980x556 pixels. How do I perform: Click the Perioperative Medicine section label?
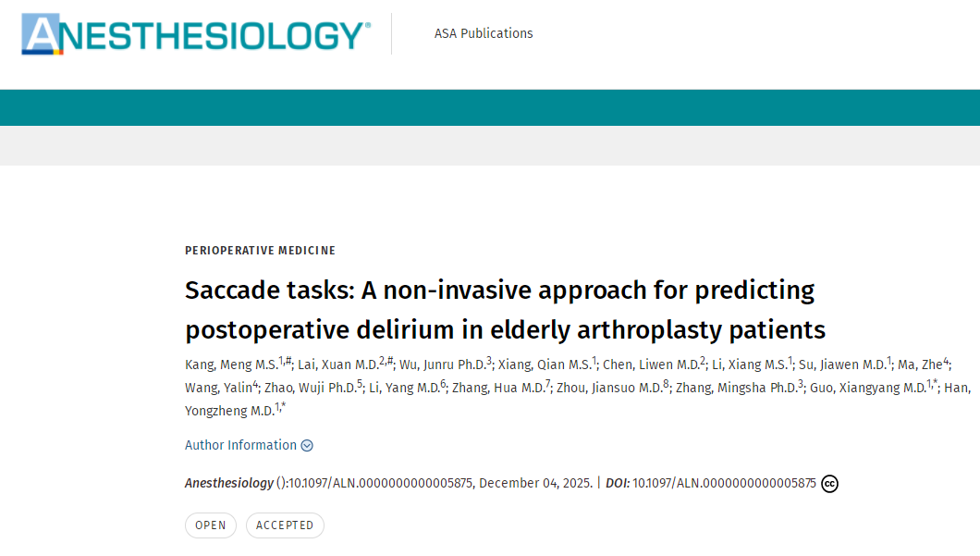point(260,251)
